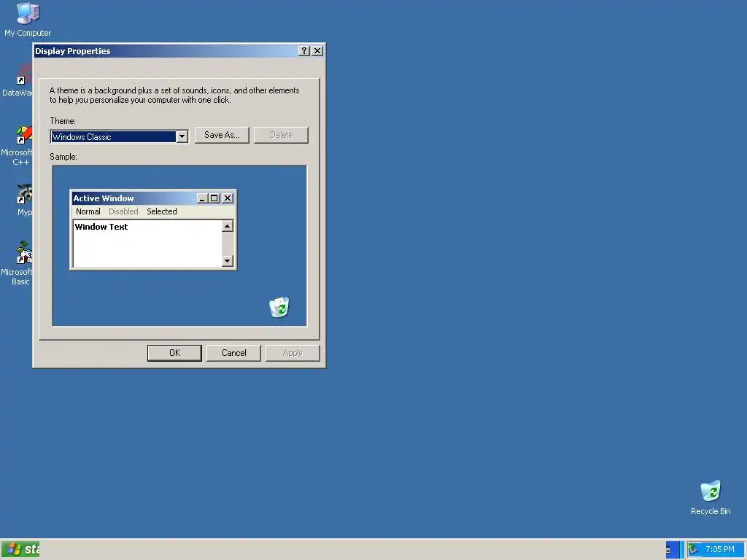Confirm with the OK button
Image resolution: width=747 pixels, height=560 pixels.
174,353
